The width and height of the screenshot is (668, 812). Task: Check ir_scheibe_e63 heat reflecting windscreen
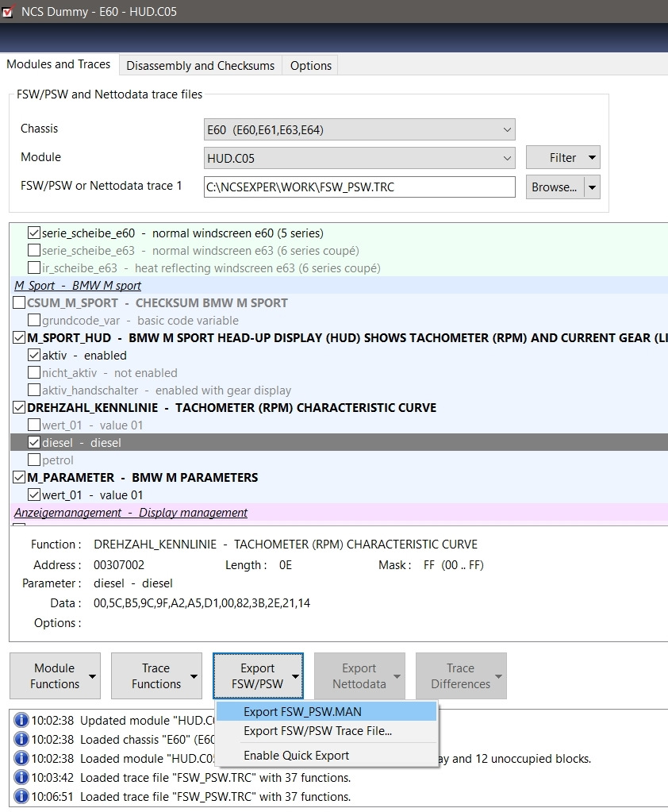click(34, 267)
